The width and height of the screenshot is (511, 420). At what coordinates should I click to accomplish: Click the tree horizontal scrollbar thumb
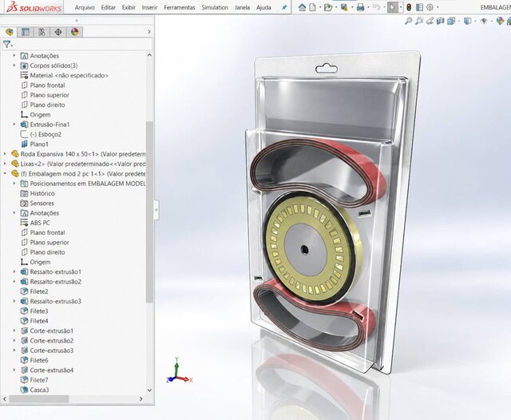click(39, 398)
